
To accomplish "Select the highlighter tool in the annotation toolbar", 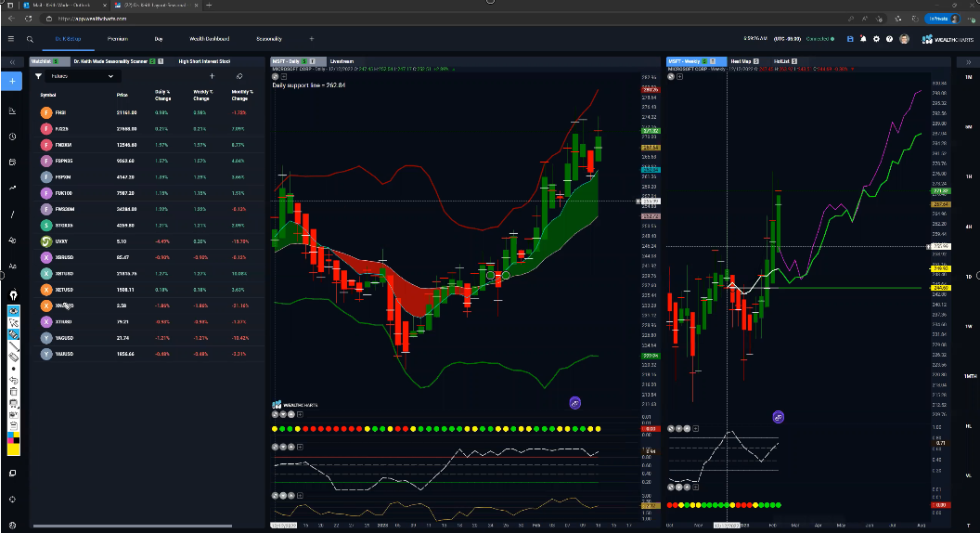I will [13, 334].
